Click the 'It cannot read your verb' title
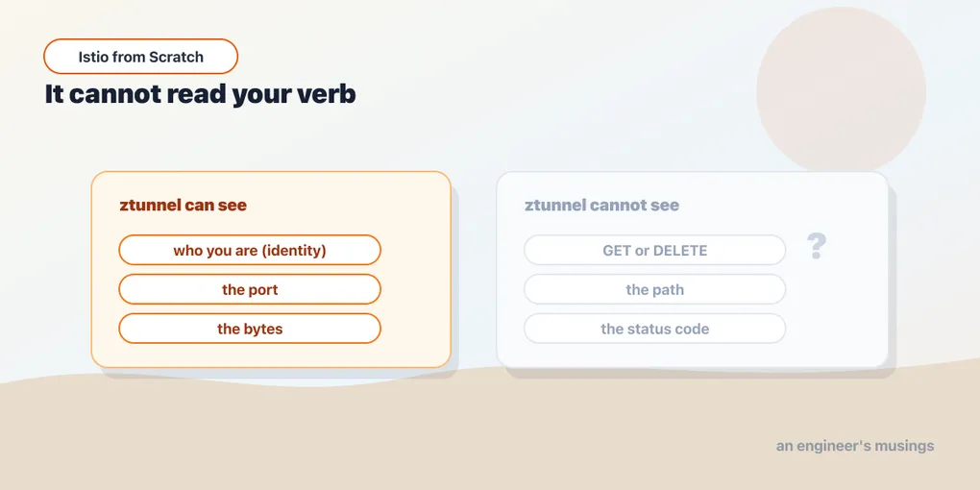Screen dimensions: 980x490 [x=200, y=94]
